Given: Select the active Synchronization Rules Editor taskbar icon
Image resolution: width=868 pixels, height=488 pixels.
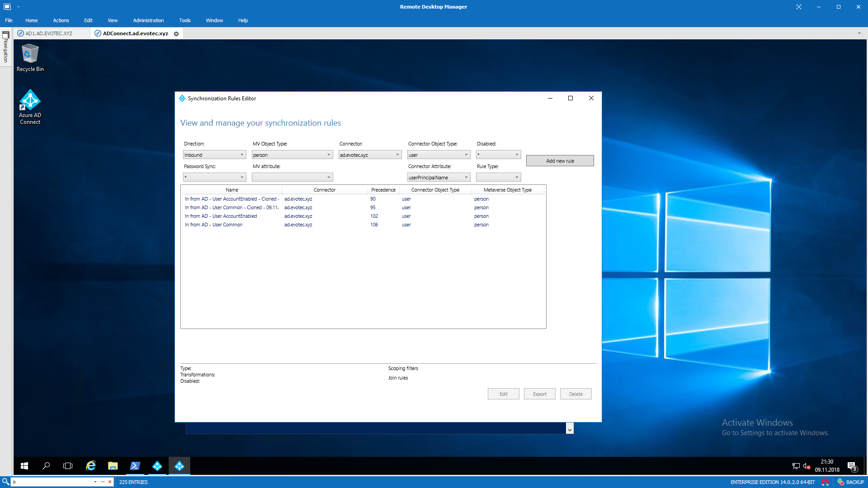Looking at the screenshot, I should [179, 466].
